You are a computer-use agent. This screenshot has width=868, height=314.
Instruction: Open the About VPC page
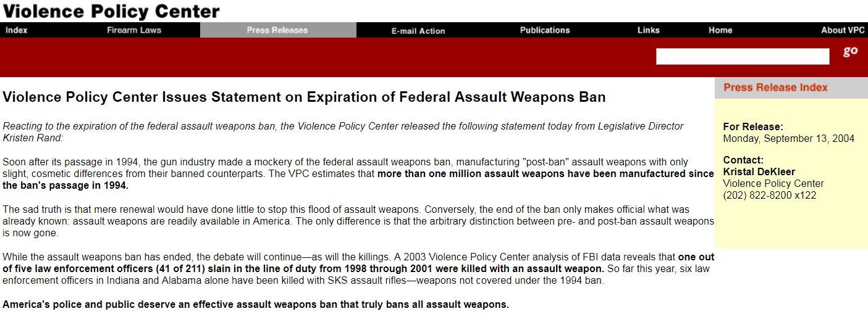[843, 30]
